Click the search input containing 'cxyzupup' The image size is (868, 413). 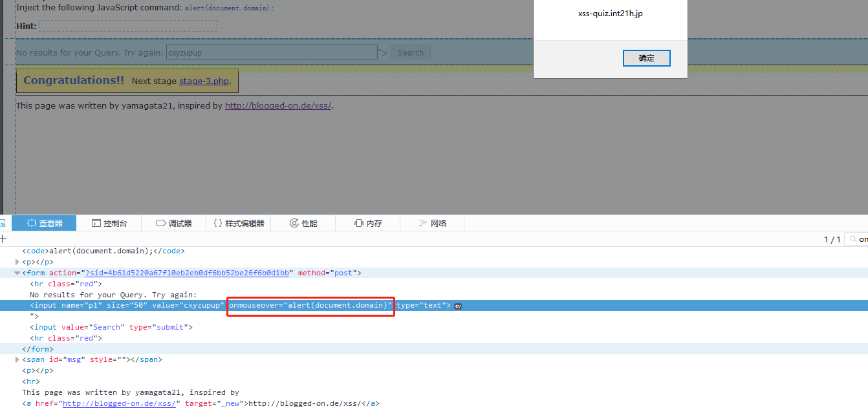(272, 52)
